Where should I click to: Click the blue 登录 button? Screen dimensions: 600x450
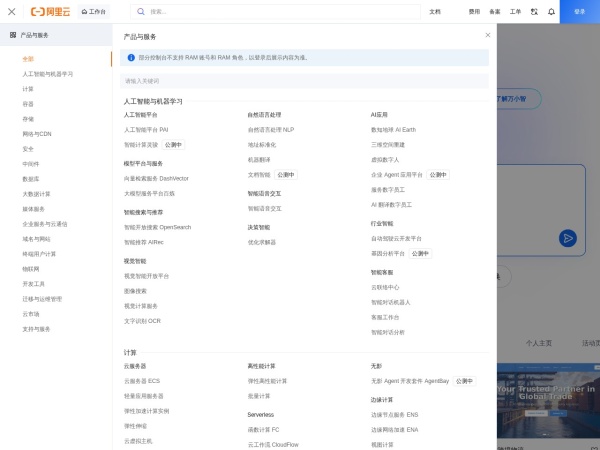[580, 11]
